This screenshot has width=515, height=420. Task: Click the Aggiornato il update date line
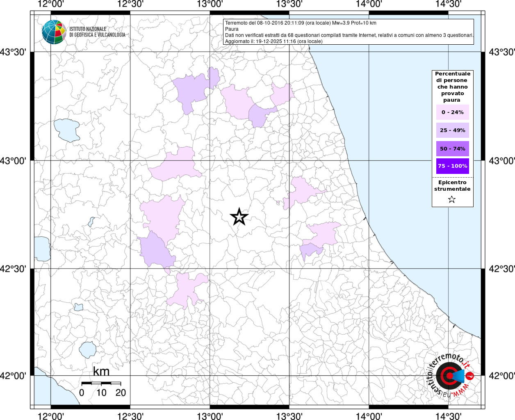pos(273,41)
